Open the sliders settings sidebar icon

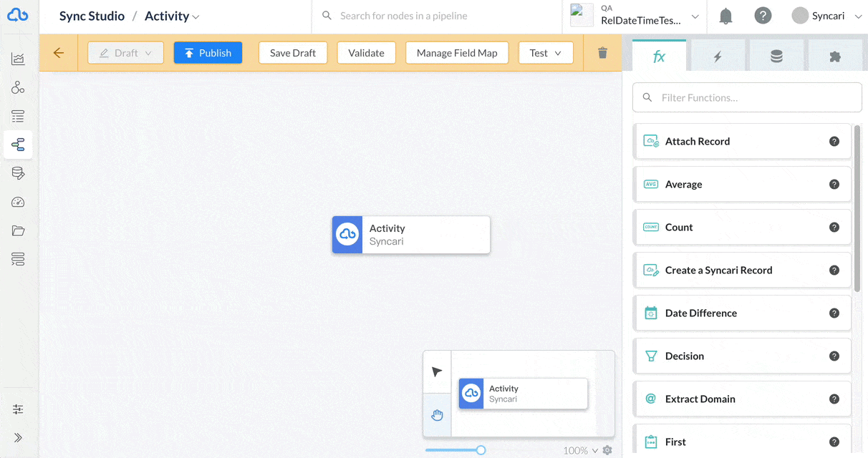click(x=18, y=409)
